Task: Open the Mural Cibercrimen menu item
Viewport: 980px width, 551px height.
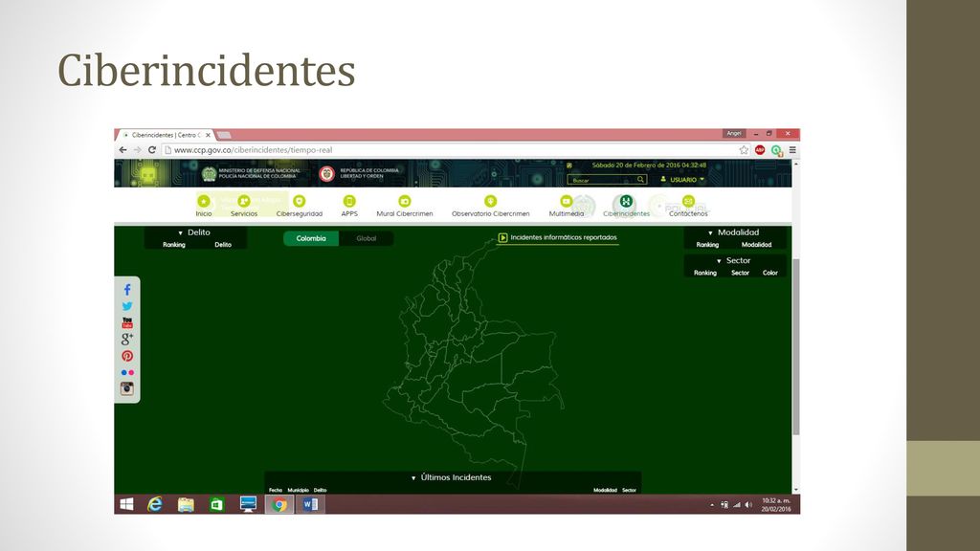Action: [x=405, y=206]
